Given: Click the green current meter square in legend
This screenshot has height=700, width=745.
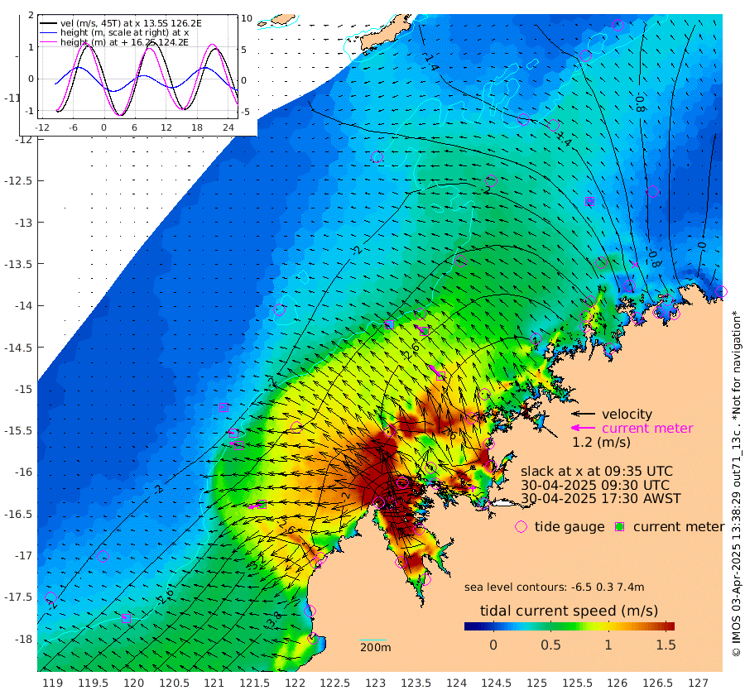Looking at the screenshot, I should click(619, 527).
